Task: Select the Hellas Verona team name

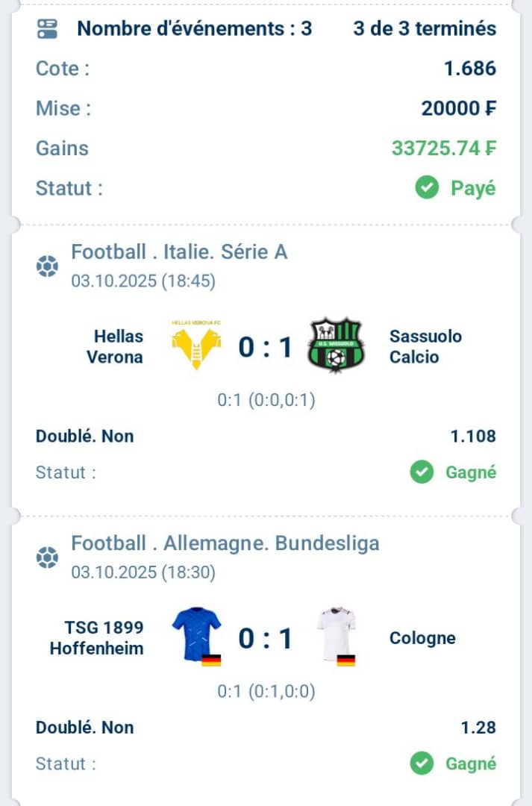Action: coord(114,346)
